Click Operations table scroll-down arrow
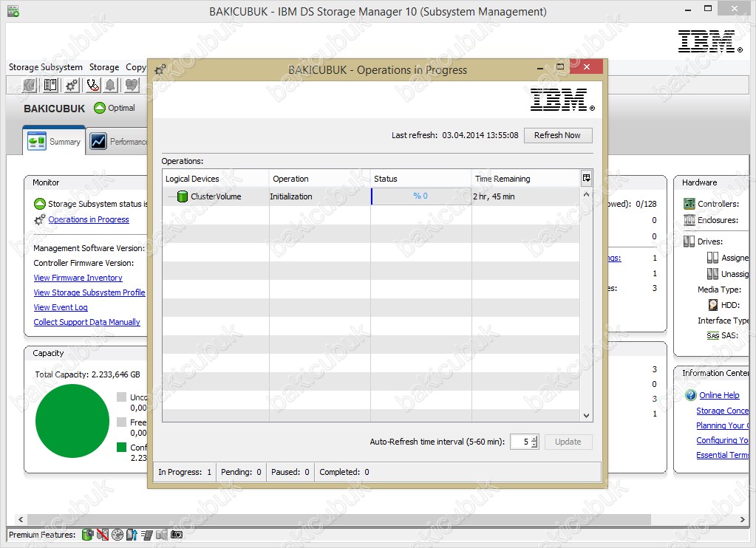Viewport: 756px width, 548px height. [586, 416]
